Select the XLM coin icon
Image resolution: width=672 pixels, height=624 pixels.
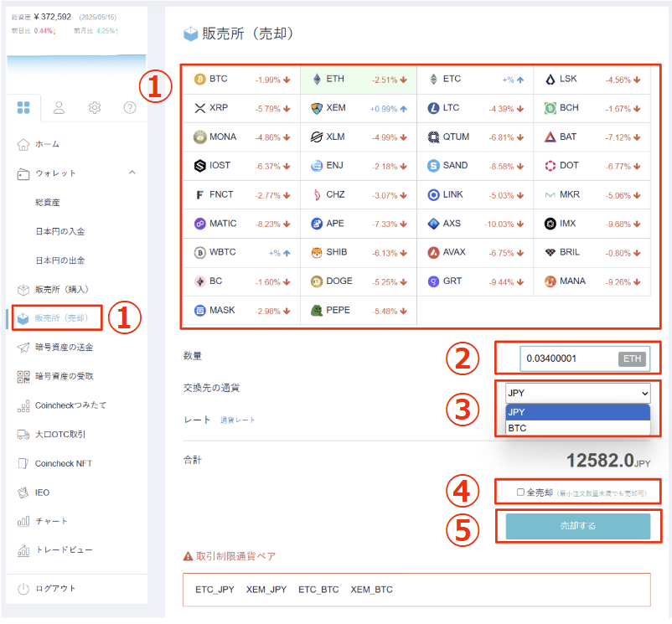pyautogui.click(x=316, y=137)
